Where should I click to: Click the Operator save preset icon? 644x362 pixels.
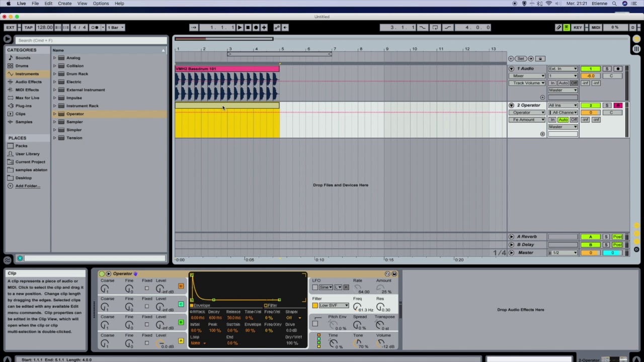(x=394, y=274)
